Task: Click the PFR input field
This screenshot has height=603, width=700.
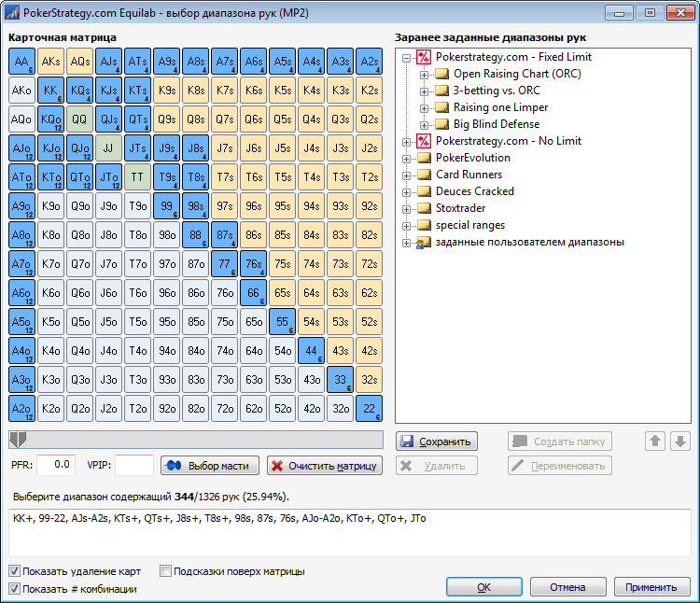Action: [56, 465]
